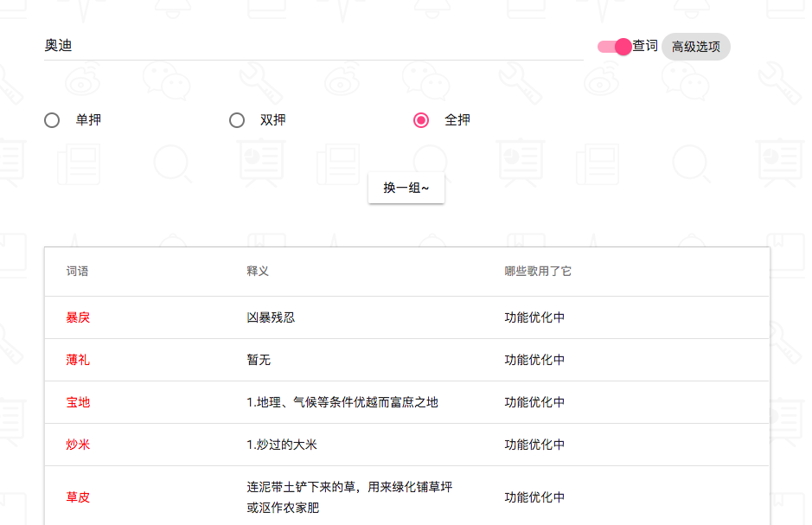
Task: Select the 单押 radio button
Action: click(x=52, y=120)
